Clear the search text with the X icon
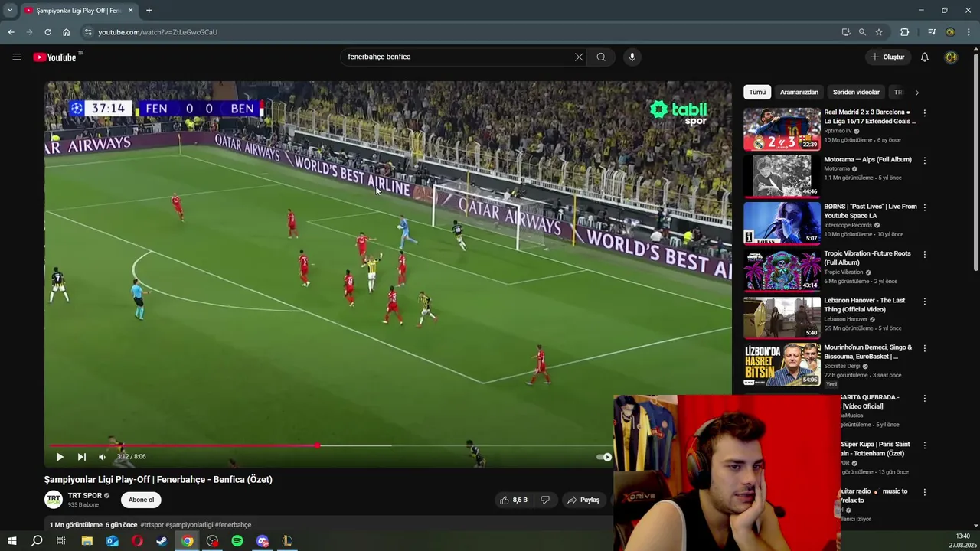 (x=579, y=57)
